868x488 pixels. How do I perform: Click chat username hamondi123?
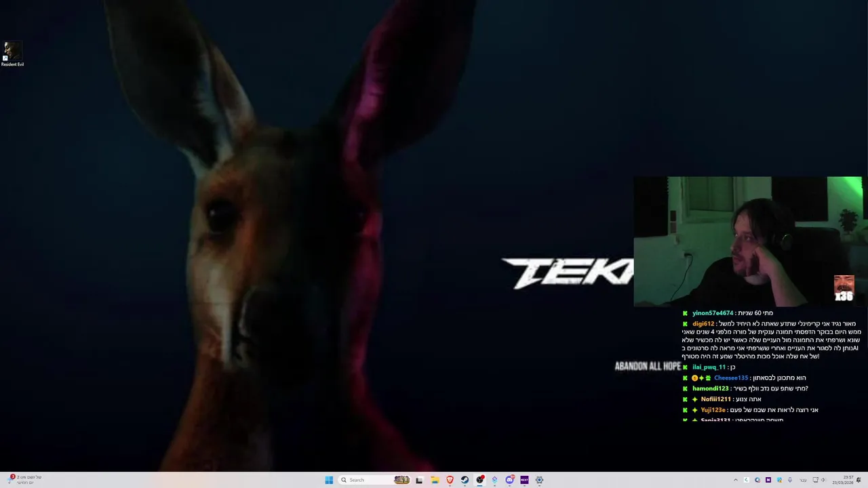(710, 388)
